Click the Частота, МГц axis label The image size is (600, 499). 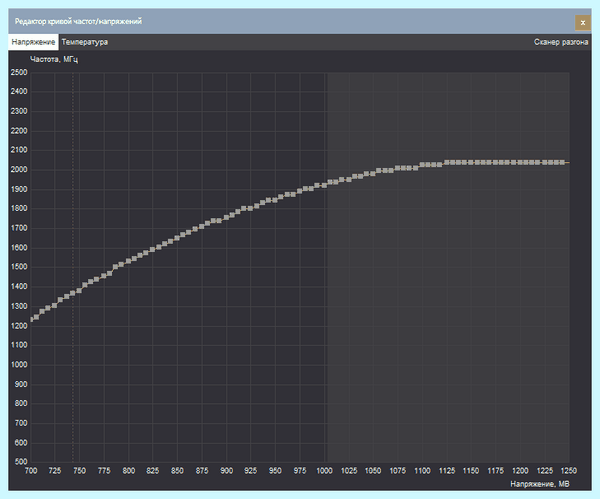pos(54,59)
